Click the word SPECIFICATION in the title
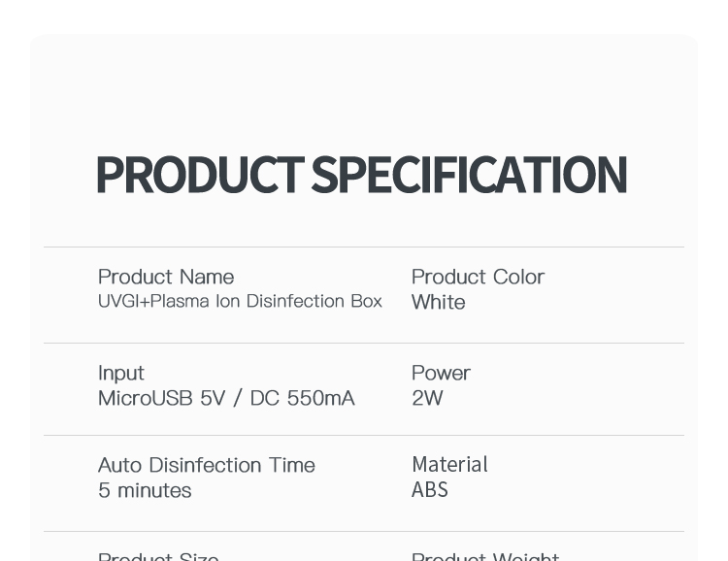This screenshot has height=561, width=728. pos(470,174)
